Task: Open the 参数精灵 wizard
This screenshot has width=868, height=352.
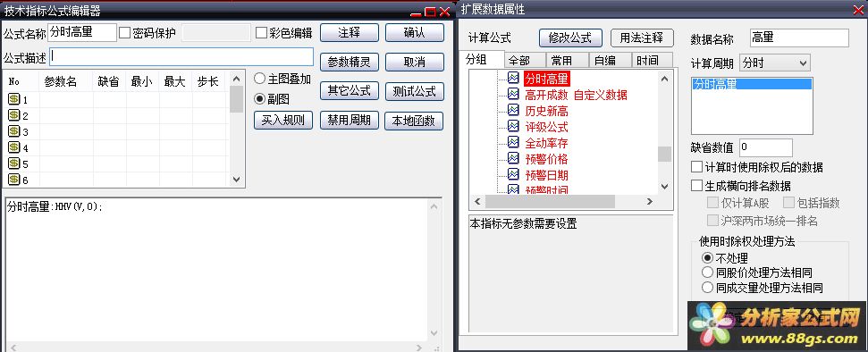Action: tap(350, 62)
